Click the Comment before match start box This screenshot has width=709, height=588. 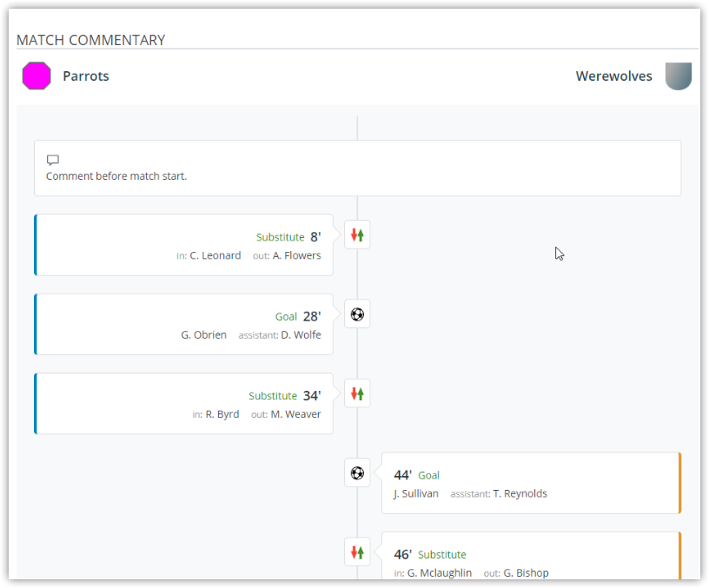[357, 168]
